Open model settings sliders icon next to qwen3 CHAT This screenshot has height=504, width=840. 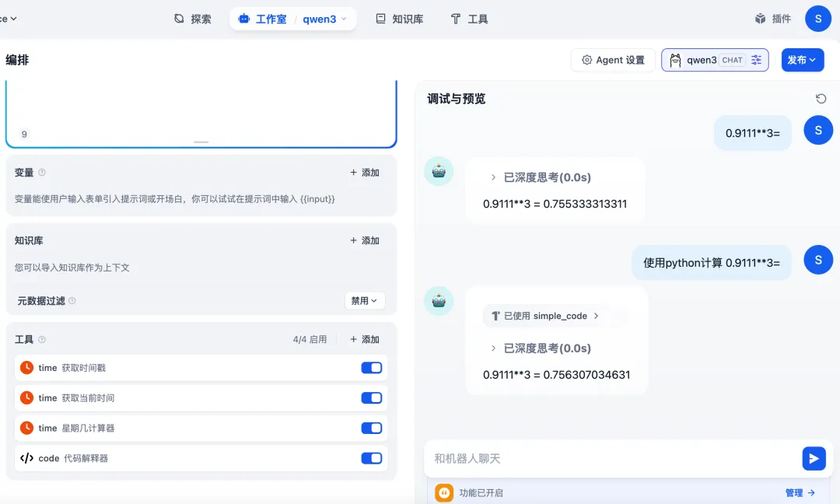pos(755,60)
